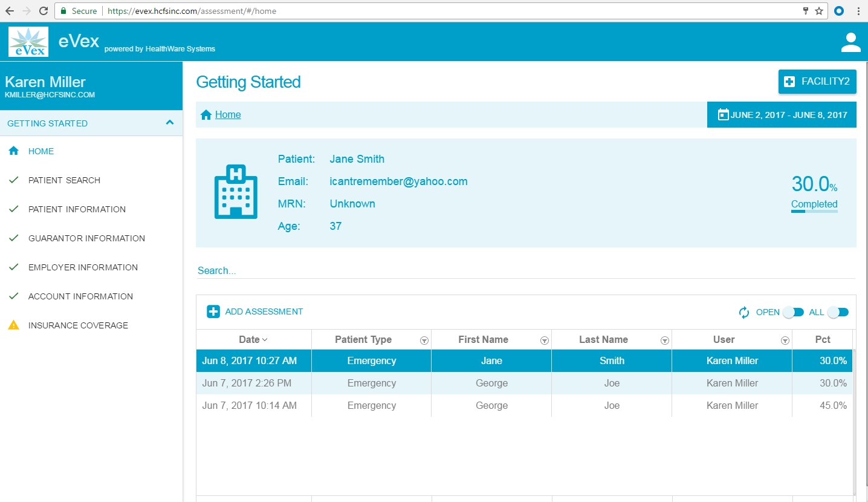This screenshot has width=868, height=502.
Task: Open the User column filter
Action: tap(785, 341)
